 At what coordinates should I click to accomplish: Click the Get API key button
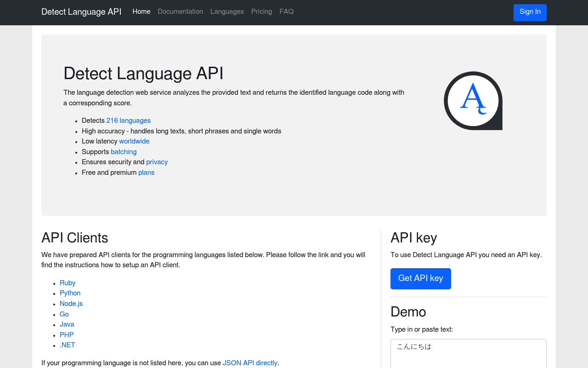click(x=421, y=279)
